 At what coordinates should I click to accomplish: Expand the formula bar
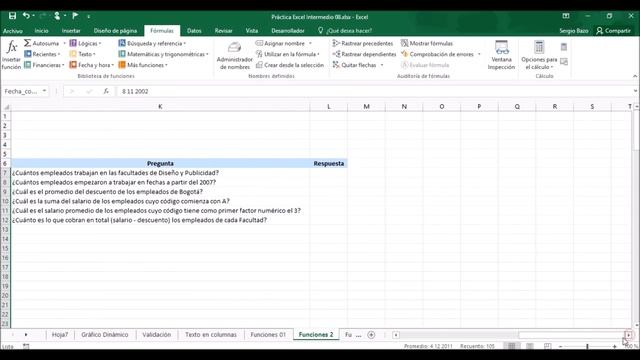pos(635,91)
